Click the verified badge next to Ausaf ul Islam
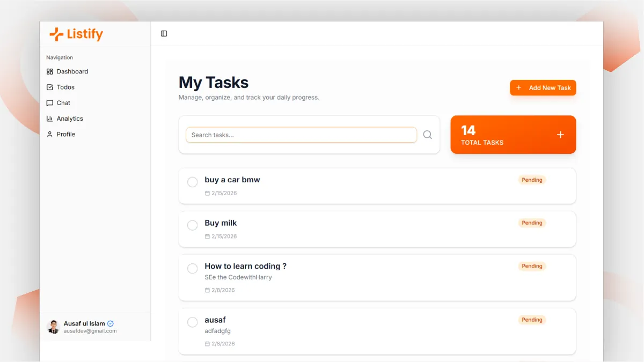 [x=111, y=323]
